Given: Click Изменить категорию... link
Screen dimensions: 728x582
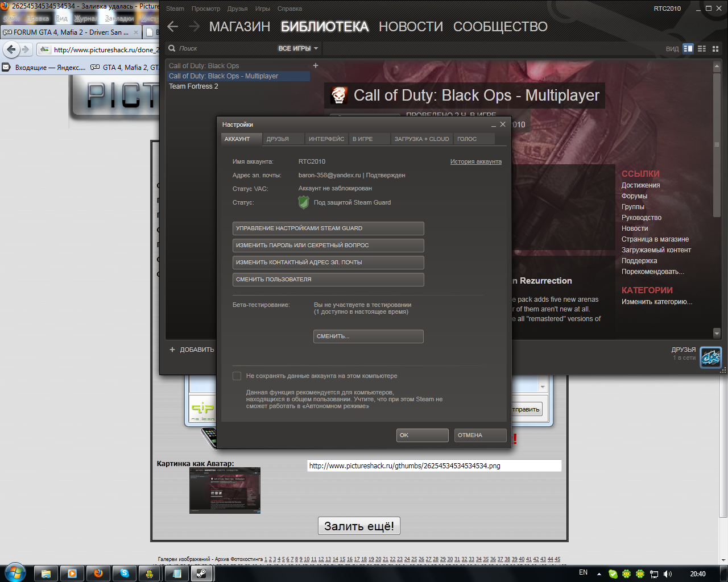Looking at the screenshot, I should [x=657, y=302].
